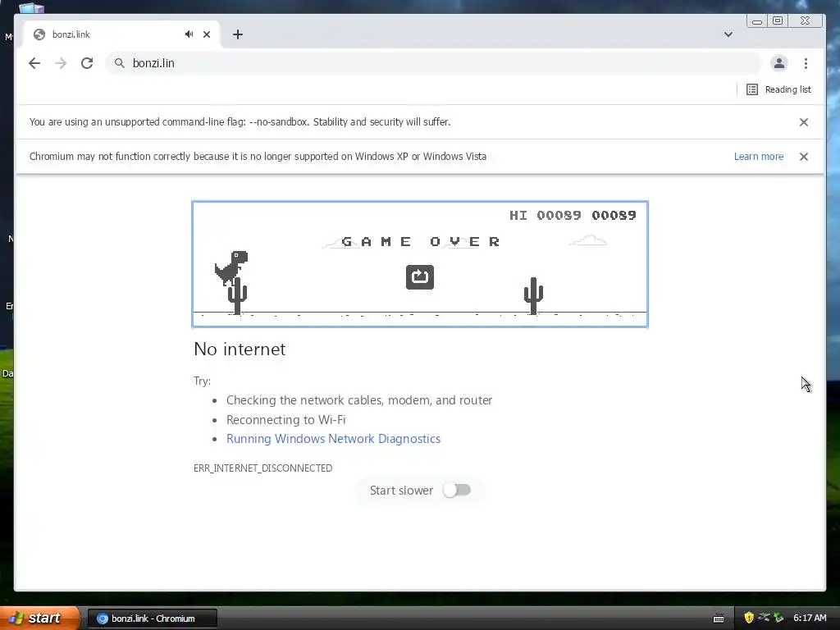
Task: Open the on-screen keyboard tray icon
Action: [x=719, y=619]
